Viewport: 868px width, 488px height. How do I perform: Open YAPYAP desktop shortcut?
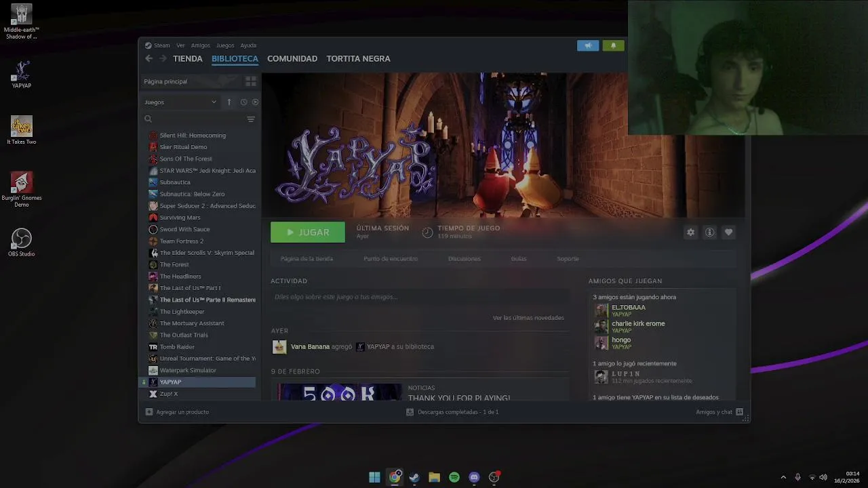click(22, 75)
